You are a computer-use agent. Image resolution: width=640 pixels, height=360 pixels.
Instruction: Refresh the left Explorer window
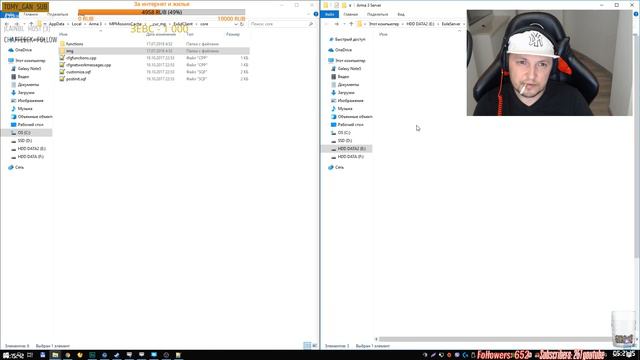point(242,24)
